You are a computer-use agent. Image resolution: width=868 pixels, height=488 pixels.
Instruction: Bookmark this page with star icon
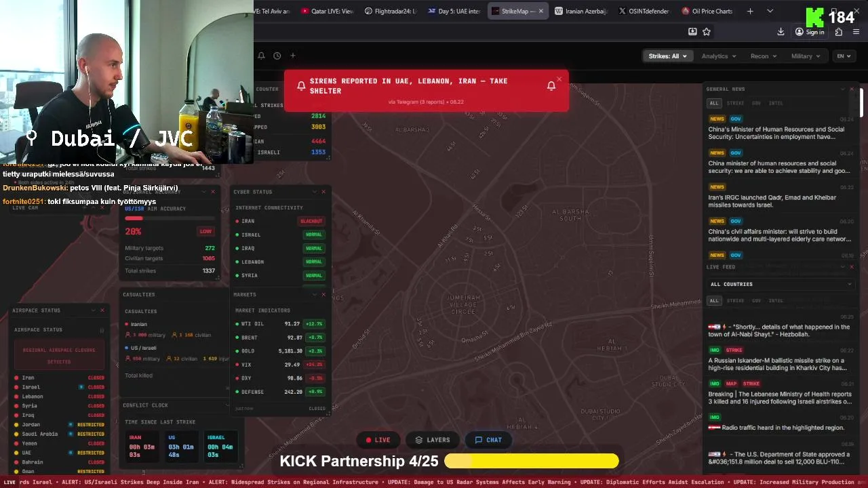coord(707,32)
